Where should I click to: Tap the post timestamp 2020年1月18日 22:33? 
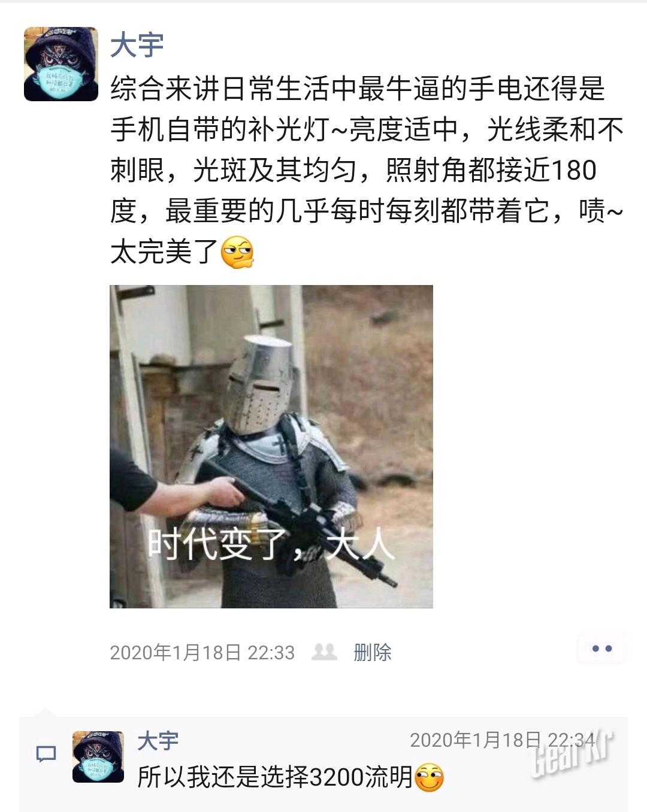(202, 652)
